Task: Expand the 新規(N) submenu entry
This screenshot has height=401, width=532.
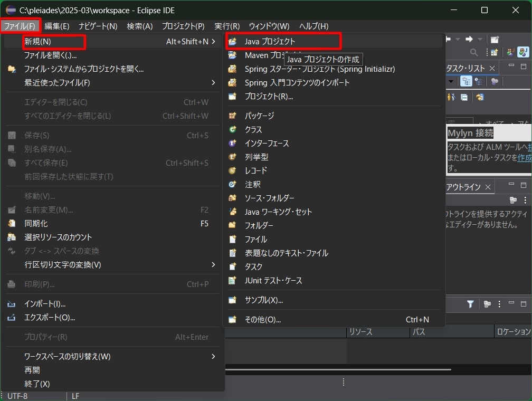Action: click(112, 41)
